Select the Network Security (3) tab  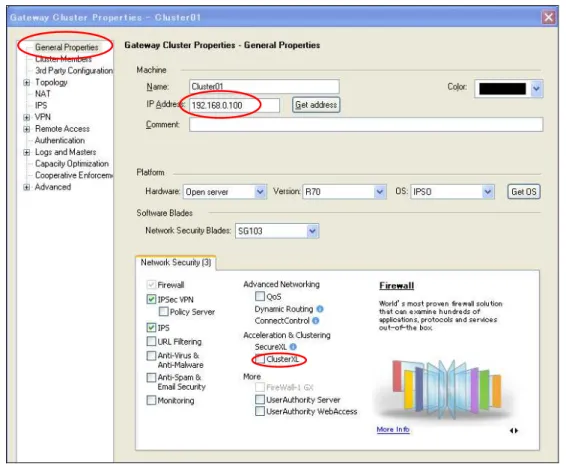click(176, 262)
